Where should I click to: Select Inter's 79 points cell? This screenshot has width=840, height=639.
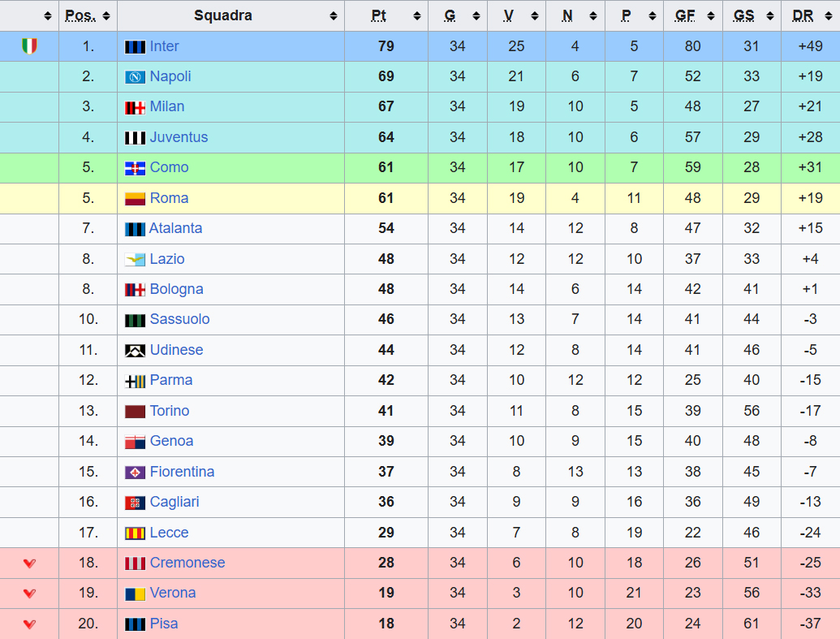[x=386, y=46]
